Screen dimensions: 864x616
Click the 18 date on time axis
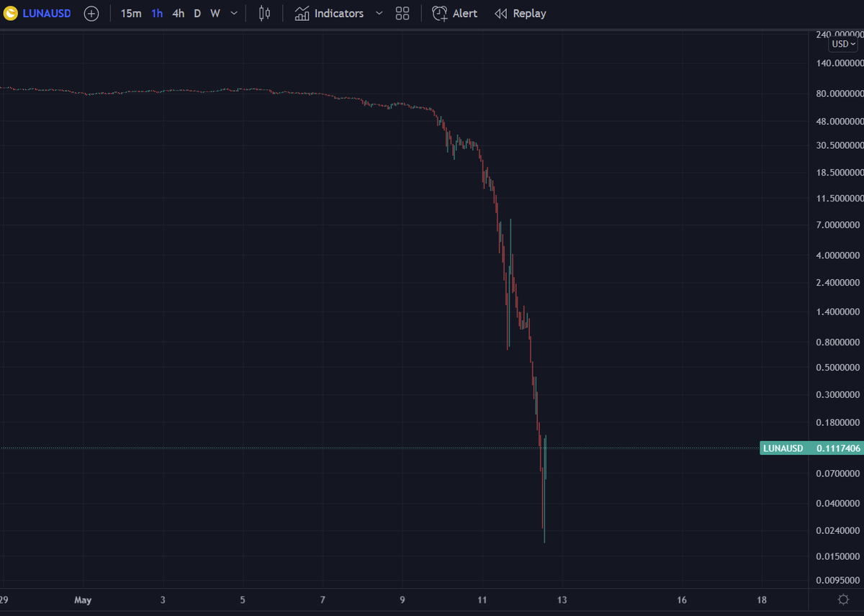[x=762, y=599]
